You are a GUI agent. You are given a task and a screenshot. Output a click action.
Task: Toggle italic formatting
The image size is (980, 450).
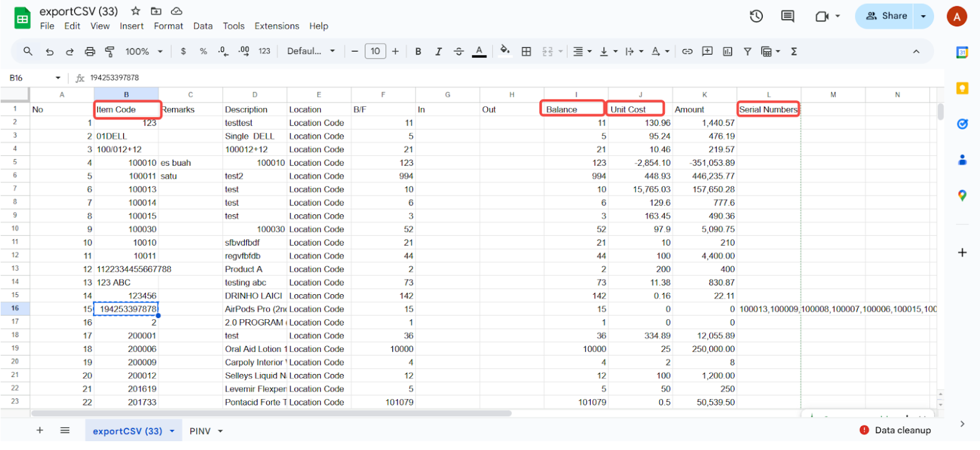pyautogui.click(x=438, y=52)
